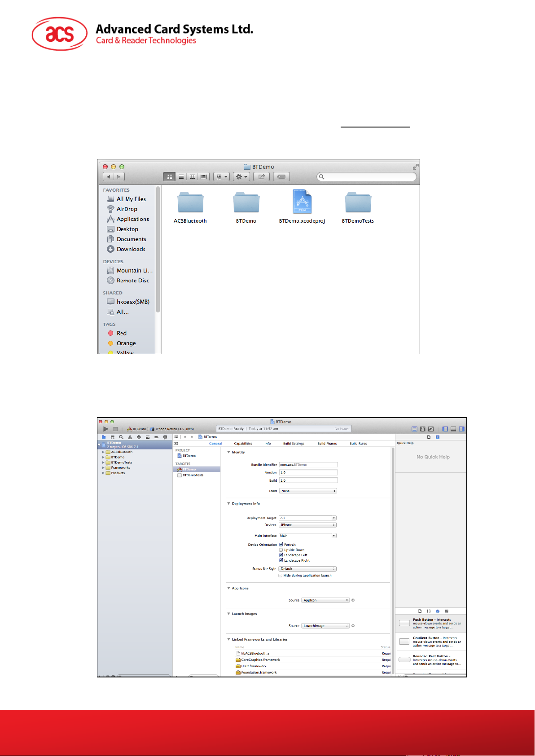Screen dimensions: 535x756
Task: Open the App Icons Source dropdown
Action: pyautogui.click(x=325, y=600)
